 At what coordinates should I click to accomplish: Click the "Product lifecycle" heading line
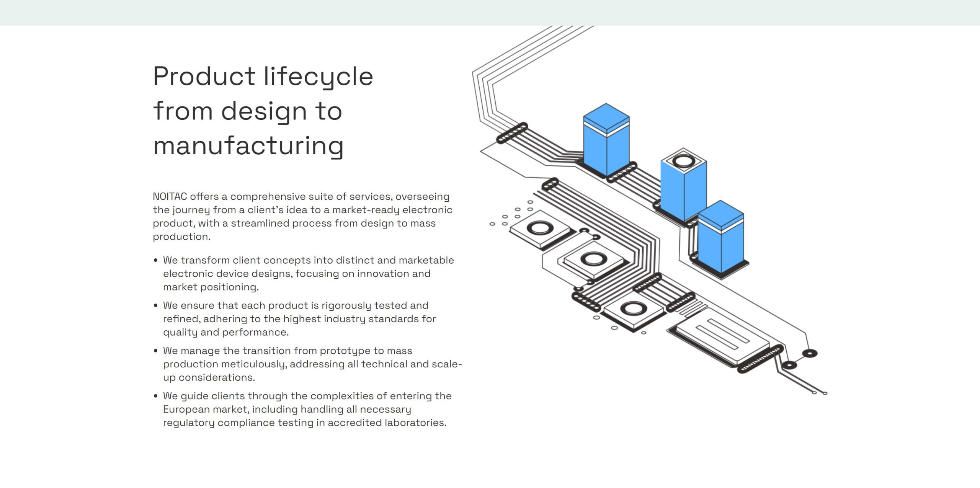tap(263, 76)
